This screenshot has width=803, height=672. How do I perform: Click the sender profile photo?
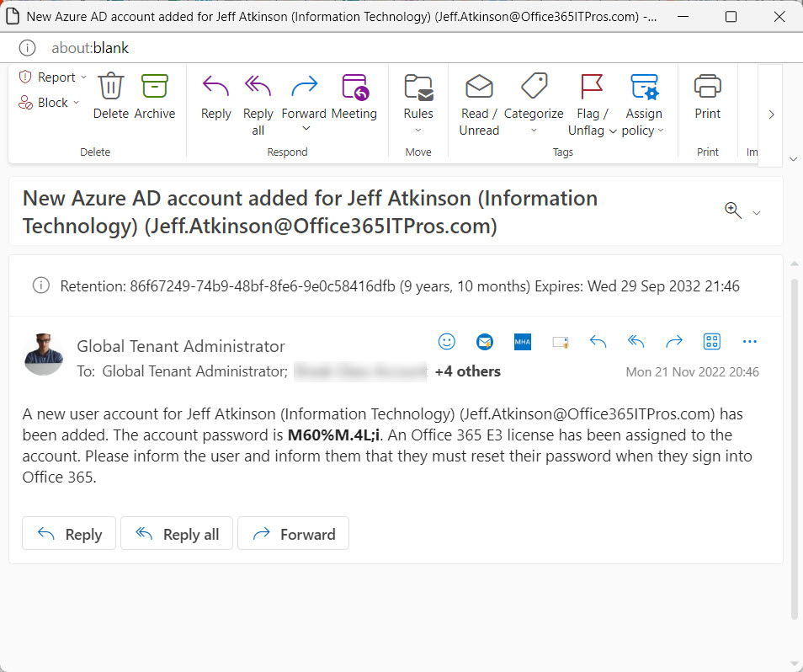point(44,355)
